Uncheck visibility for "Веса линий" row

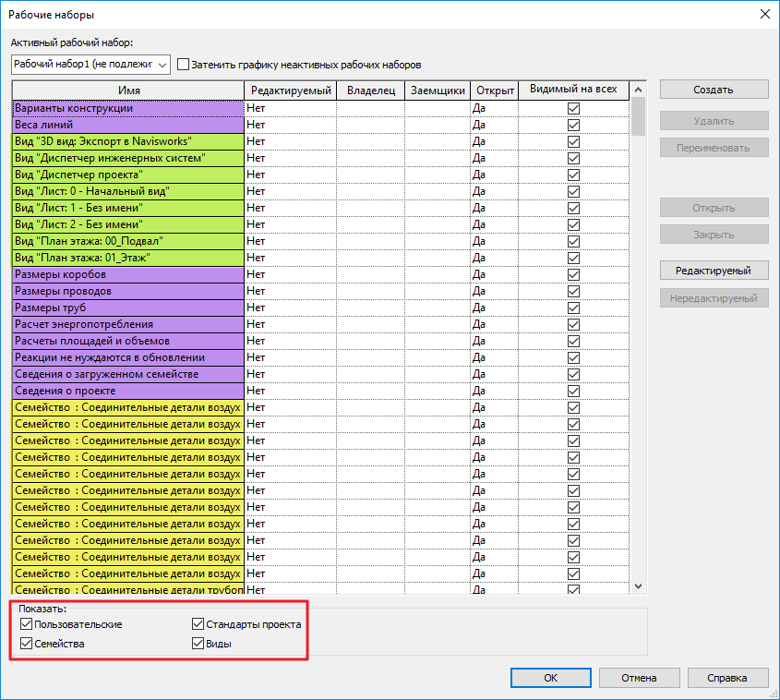click(x=573, y=125)
